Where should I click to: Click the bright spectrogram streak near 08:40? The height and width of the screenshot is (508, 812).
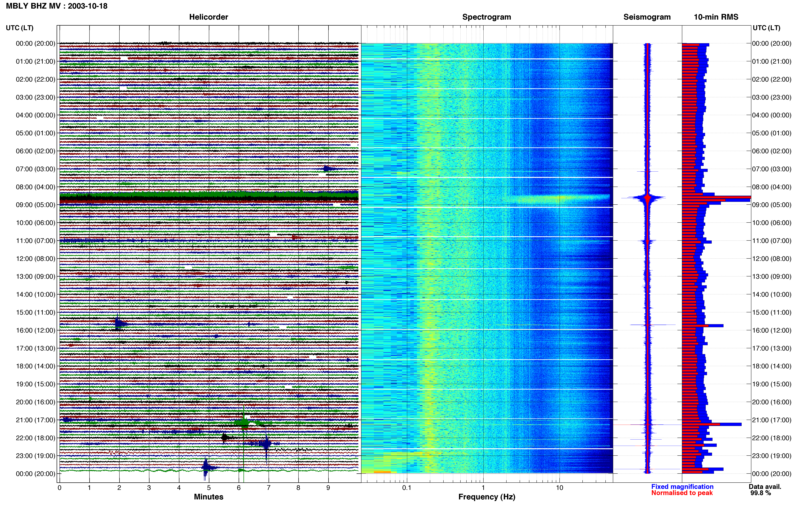pyautogui.click(x=559, y=198)
